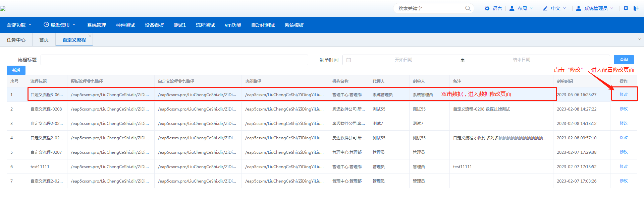Open settings via the far-right gear icon

626,8
